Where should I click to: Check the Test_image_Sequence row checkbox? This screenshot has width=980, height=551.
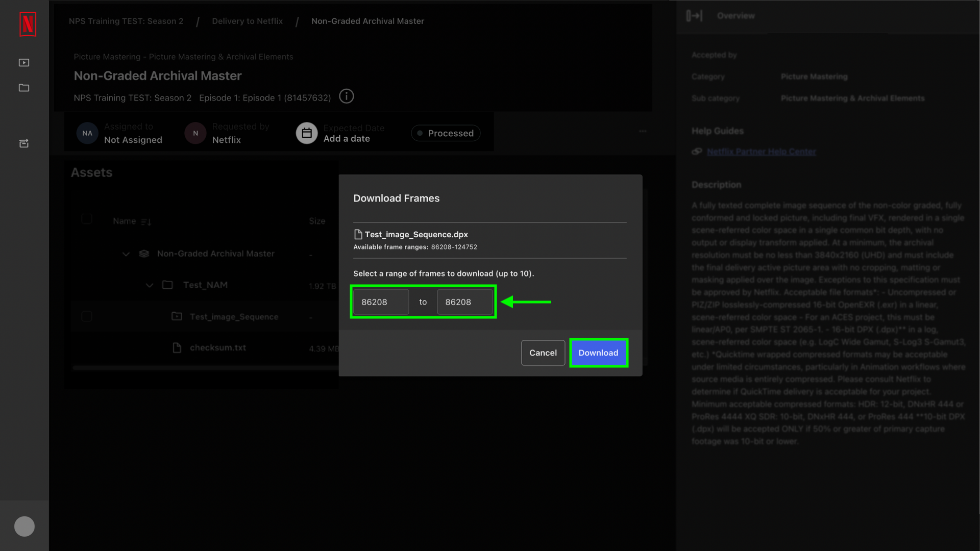point(87,316)
